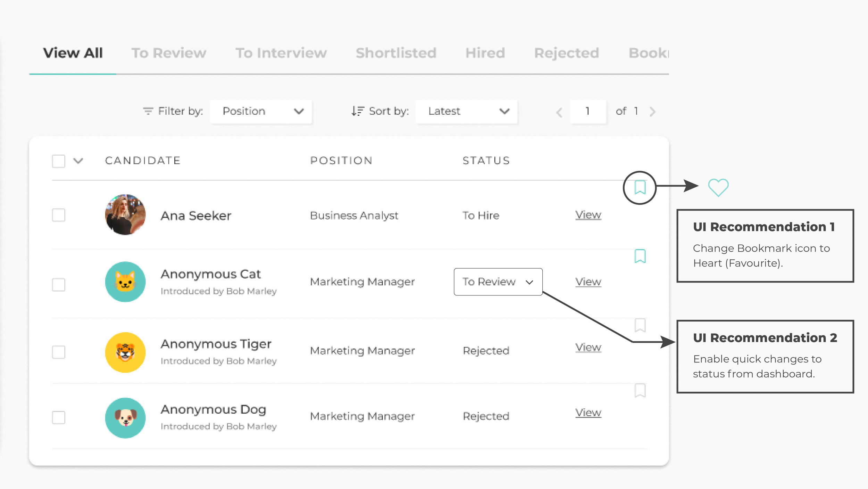
Task: Click the sort order icon
Action: [357, 111]
